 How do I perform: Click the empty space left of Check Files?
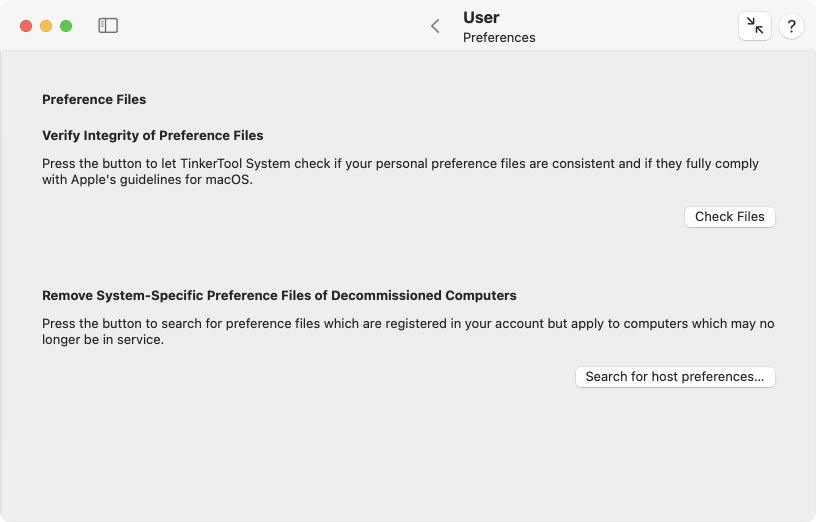click(x=359, y=217)
